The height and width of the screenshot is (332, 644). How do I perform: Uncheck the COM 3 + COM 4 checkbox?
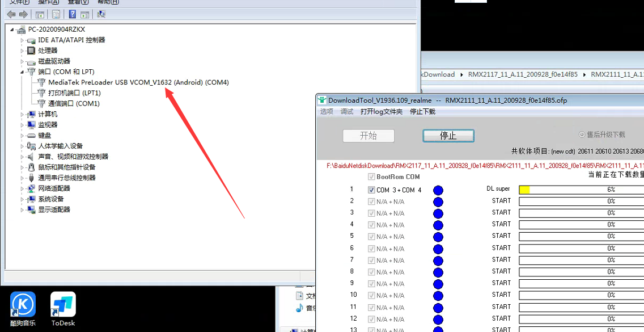click(x=371, y=190)
